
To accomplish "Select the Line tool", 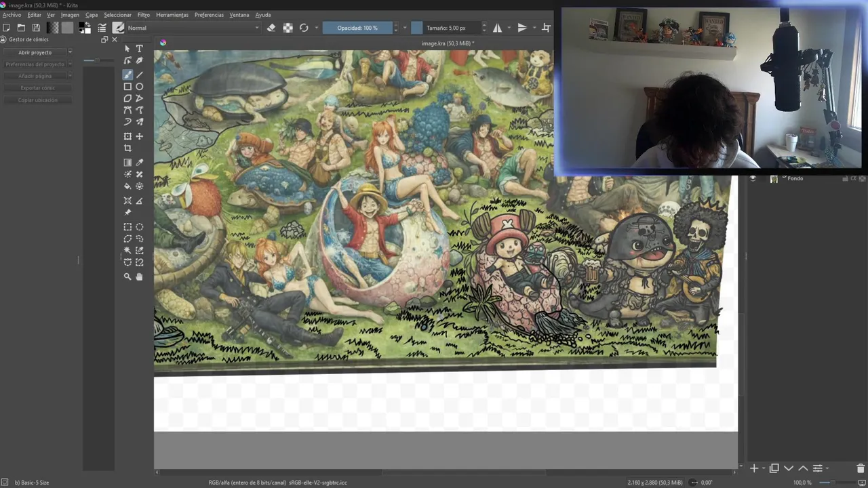I will tap(139, 75).
